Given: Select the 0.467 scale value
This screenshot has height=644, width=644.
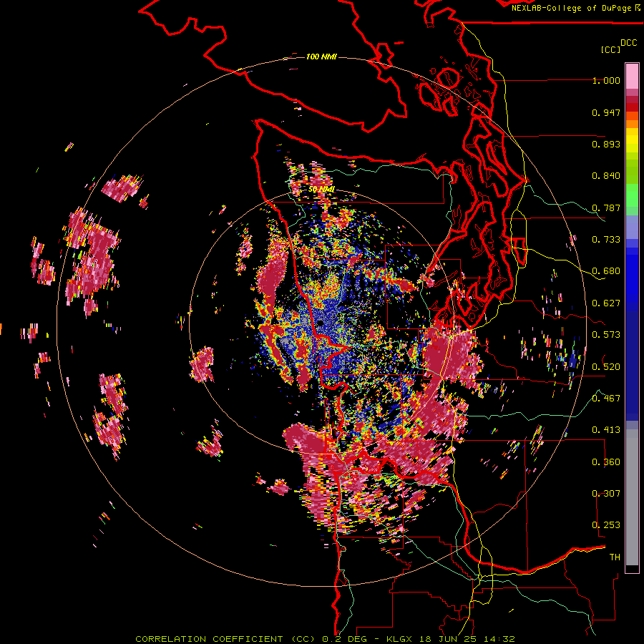Looking at the screenshot, I should pyautogui.click(x=606, y=398).
